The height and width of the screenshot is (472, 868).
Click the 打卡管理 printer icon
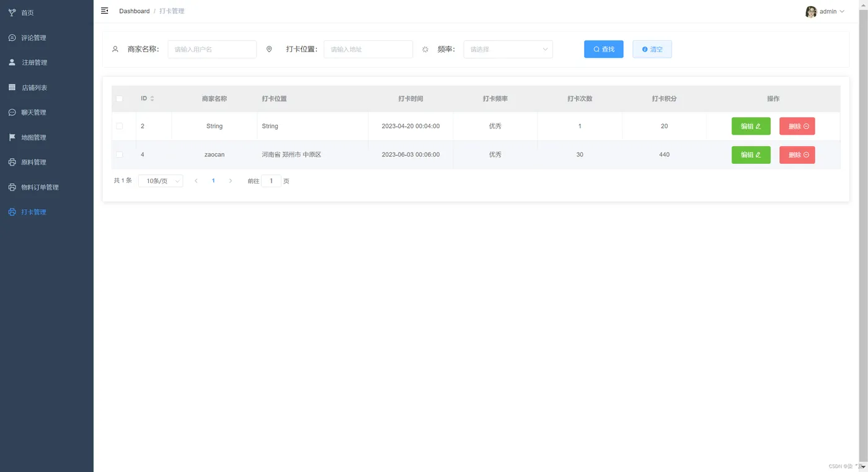[x=12, y=212]
